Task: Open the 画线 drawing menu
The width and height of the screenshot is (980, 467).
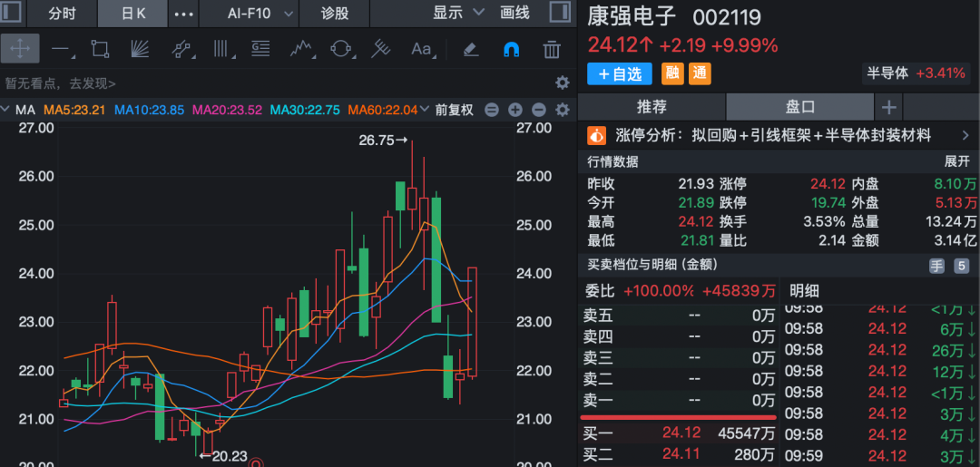Action: pos(515,13)
